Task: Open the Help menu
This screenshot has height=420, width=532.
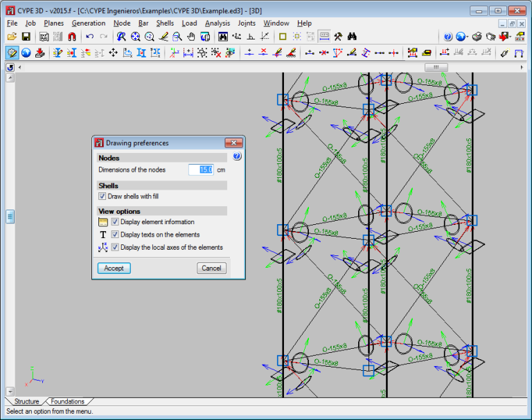Action: pyautogui.click(x=304, y=23)
